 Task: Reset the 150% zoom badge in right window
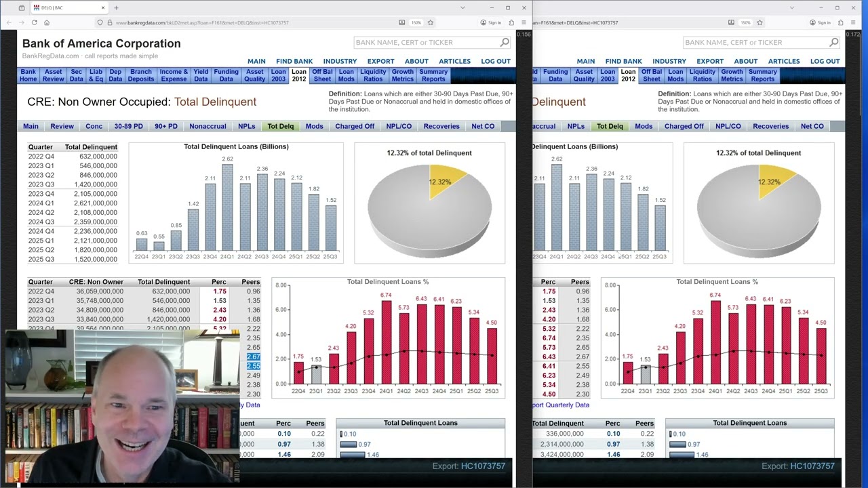tap(745, 22)
